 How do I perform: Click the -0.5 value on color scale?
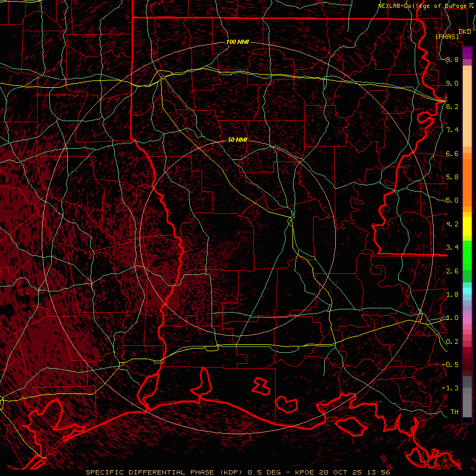click(450, 364)
